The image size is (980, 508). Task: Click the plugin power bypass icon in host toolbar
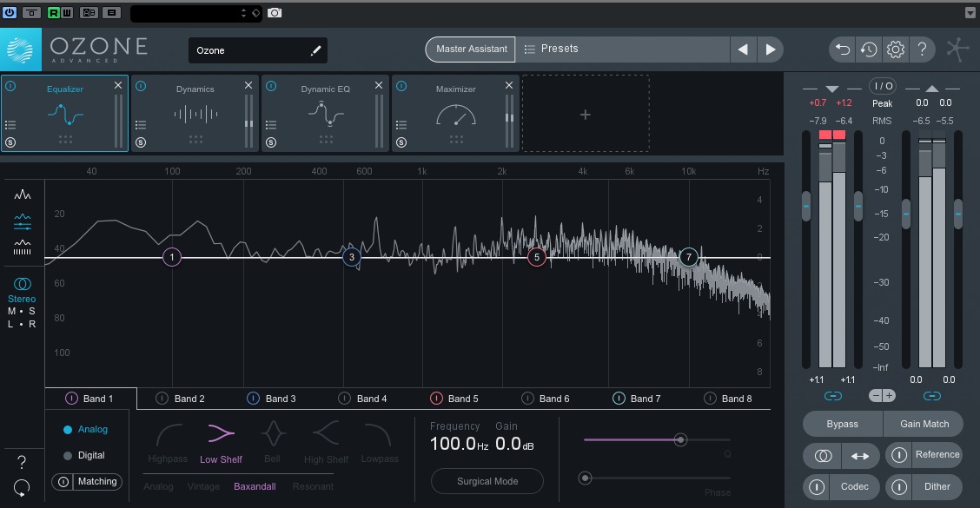10,12
